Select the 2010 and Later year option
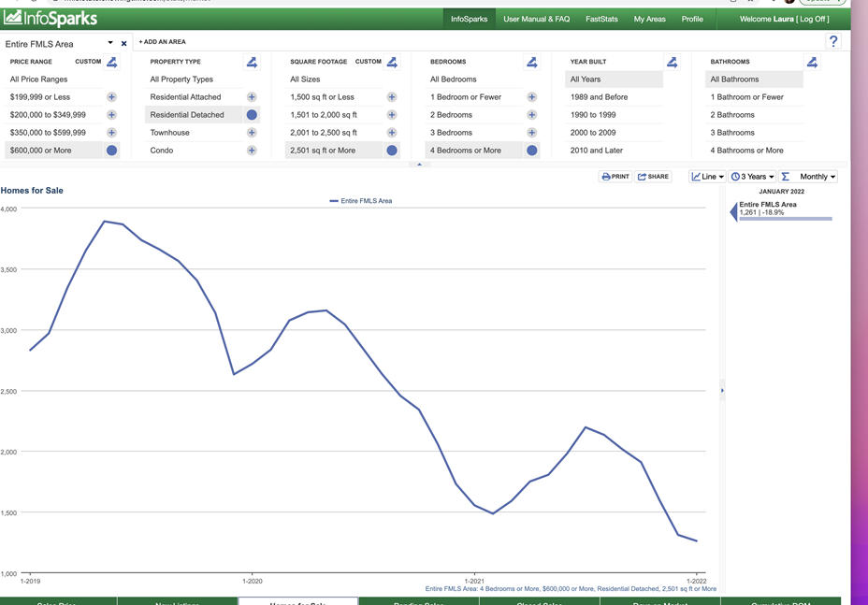Image resolution: width=868 pixels, height=605 pixels. pyautogui.click(x=596, y=151)
